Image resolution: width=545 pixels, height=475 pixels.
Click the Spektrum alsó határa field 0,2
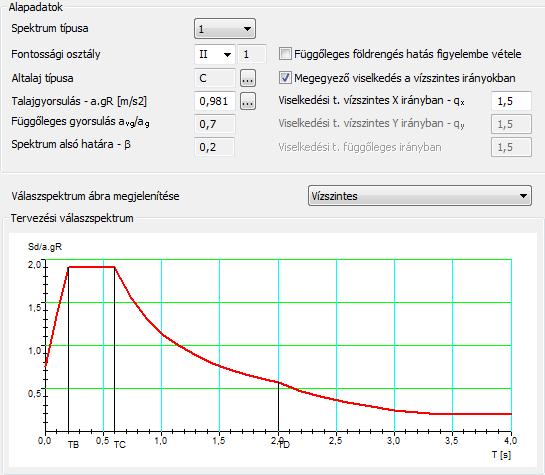click(x=215, y=147)
